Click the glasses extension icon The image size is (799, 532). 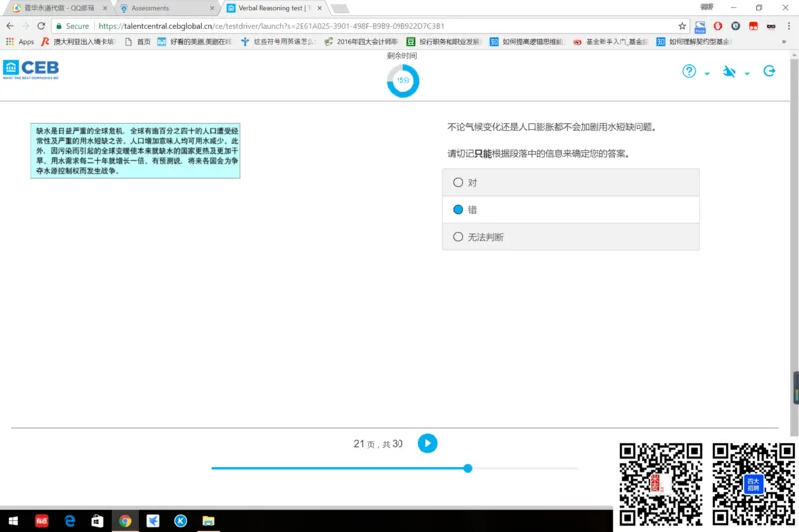tap(771, 26)
